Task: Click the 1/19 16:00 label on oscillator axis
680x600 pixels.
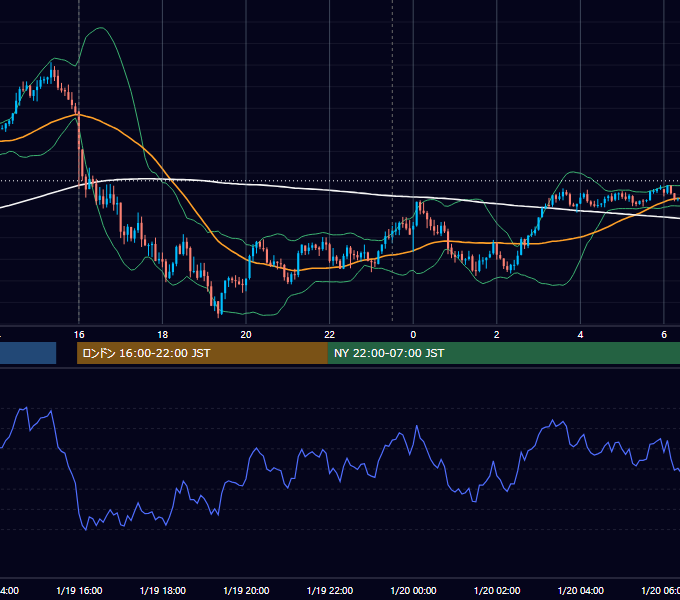Action: pos(79,590)
